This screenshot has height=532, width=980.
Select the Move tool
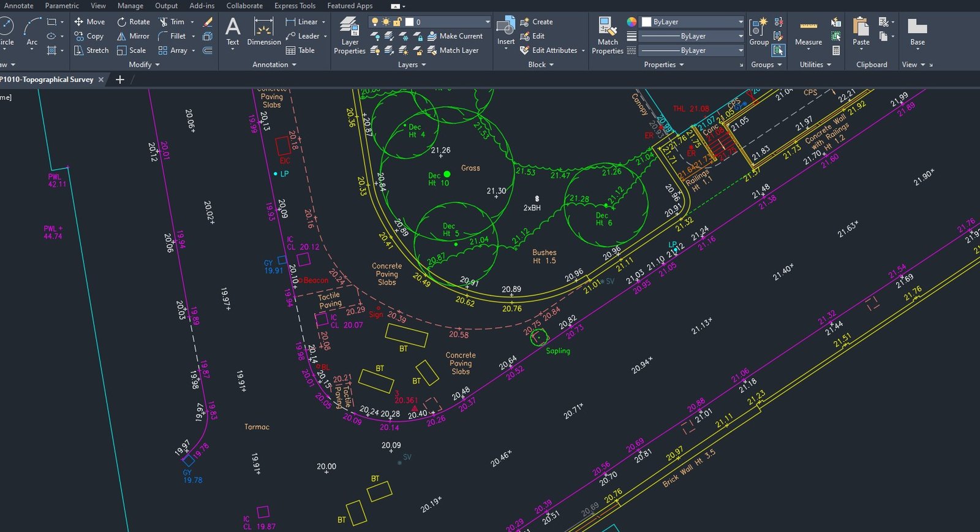[x=89, y=21]
